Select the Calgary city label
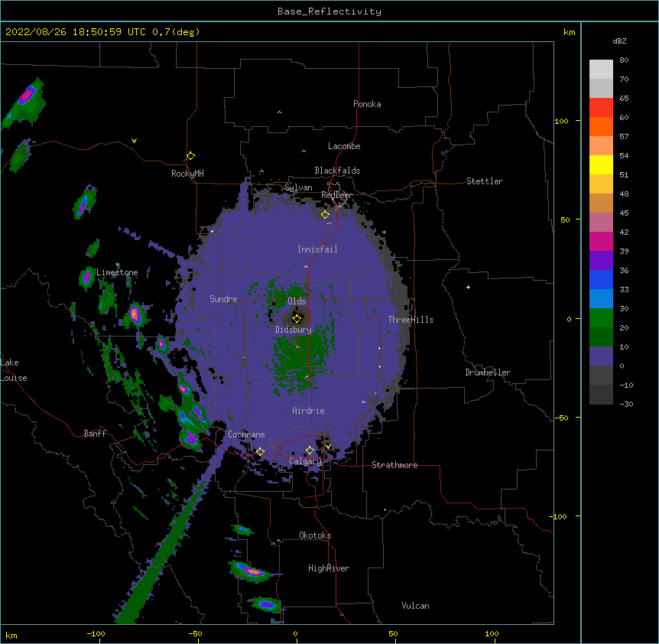659x644 pixels. pyautogui.click(x=305, y=461)
